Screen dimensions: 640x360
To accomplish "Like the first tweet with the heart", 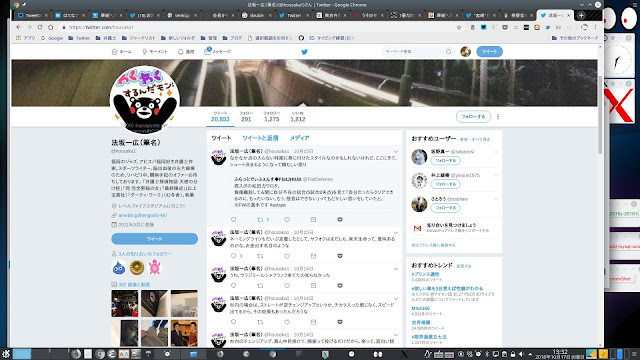I will pyautogui.click(x=287, y=220).
